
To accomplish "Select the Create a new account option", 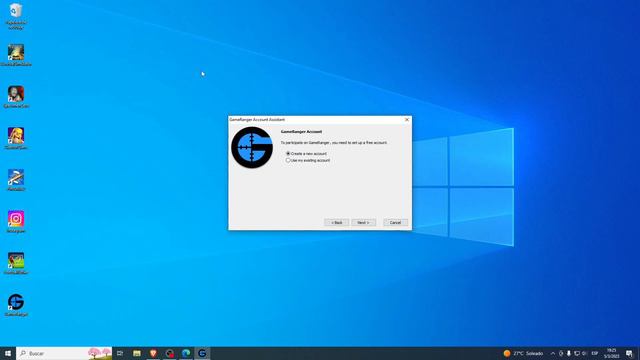I will [x=306, y=153].
